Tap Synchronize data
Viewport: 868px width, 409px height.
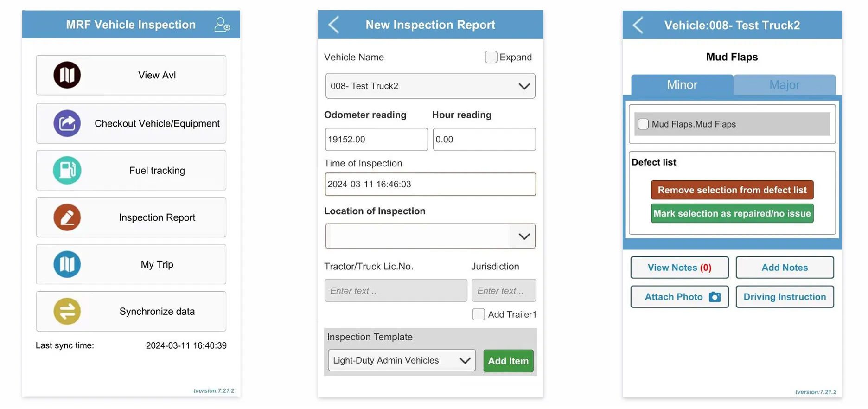(x=131, y=311)
